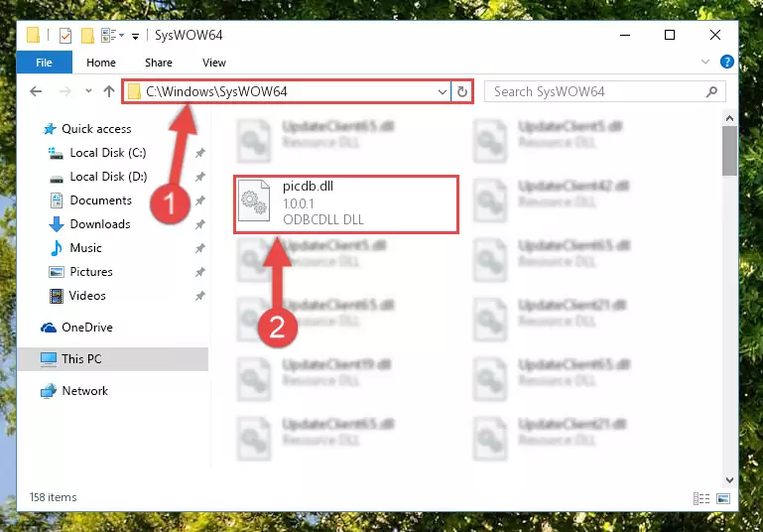Screen dimensions: 763x532
Task: Click the pin icon next to Downloads
Action: 200,224
